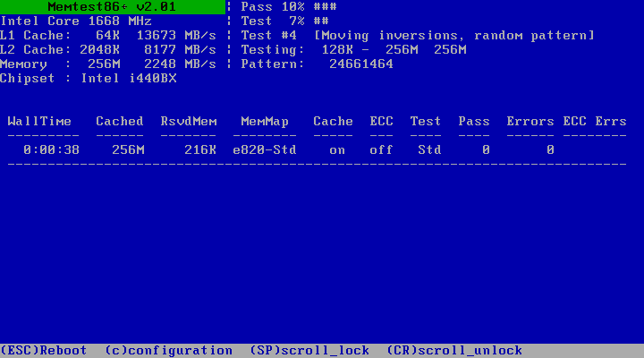Image resolution: width=644 pixels, height=358 pixels.
Task: Activate (SP)scroll_lock in the bottom bar
Action: (309, 351)
